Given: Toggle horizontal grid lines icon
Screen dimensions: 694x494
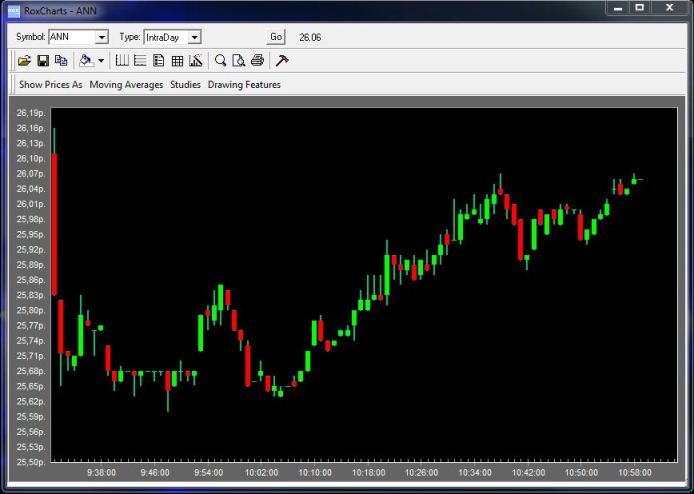Looking at the screenshot, I should pos(140,61).
